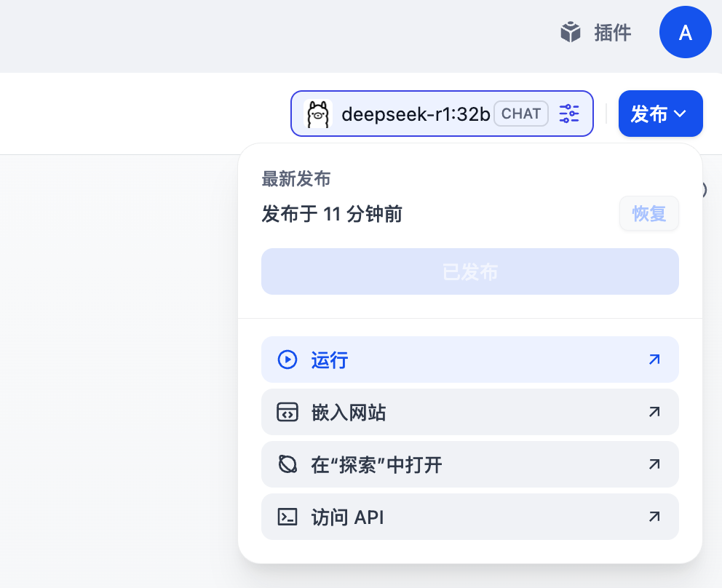Click external arrow on 嵌入网站 row
This screenshot has width=722, height=588.
[654, 412]
